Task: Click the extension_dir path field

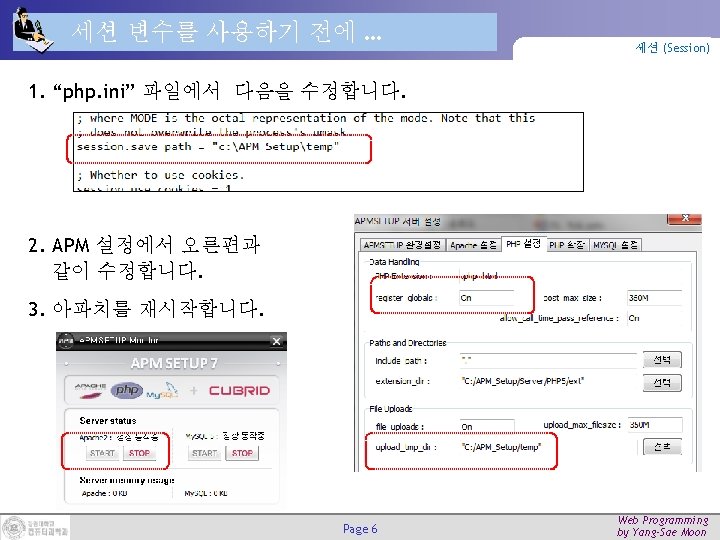Action: (x=548, y=381)
